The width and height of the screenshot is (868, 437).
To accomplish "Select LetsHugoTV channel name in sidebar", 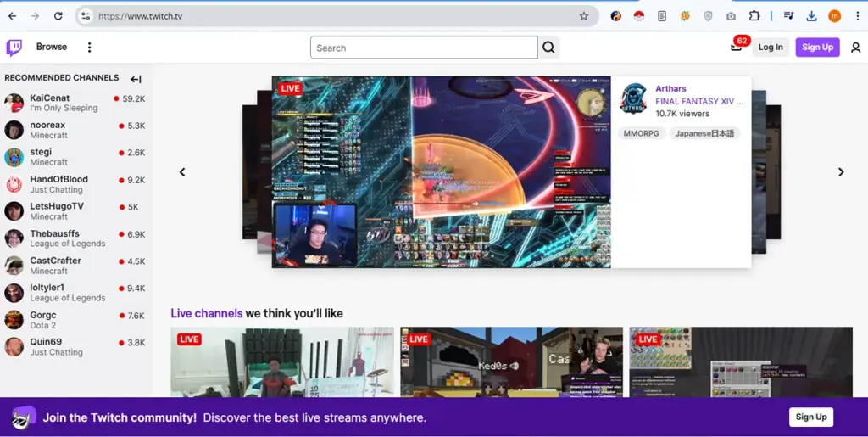I will coord(57,206).
